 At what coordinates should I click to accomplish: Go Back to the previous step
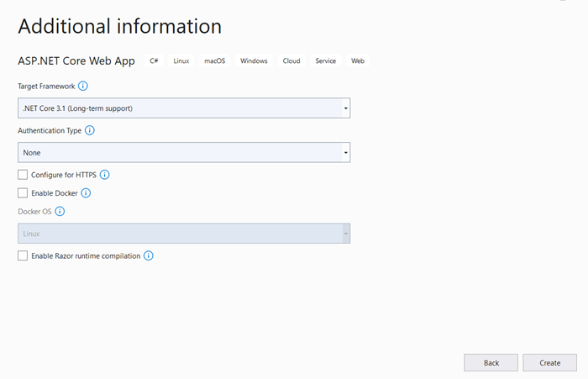click(x=491, y=363)
